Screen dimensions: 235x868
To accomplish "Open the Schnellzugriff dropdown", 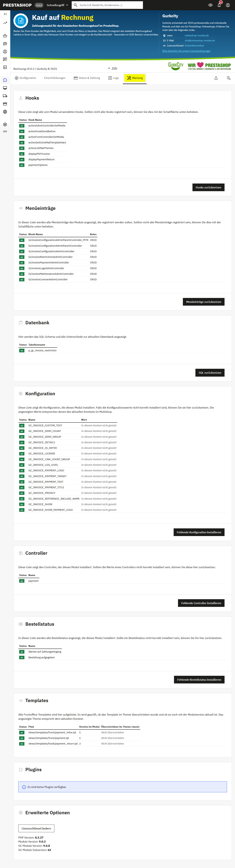I will tap(57, 5).
